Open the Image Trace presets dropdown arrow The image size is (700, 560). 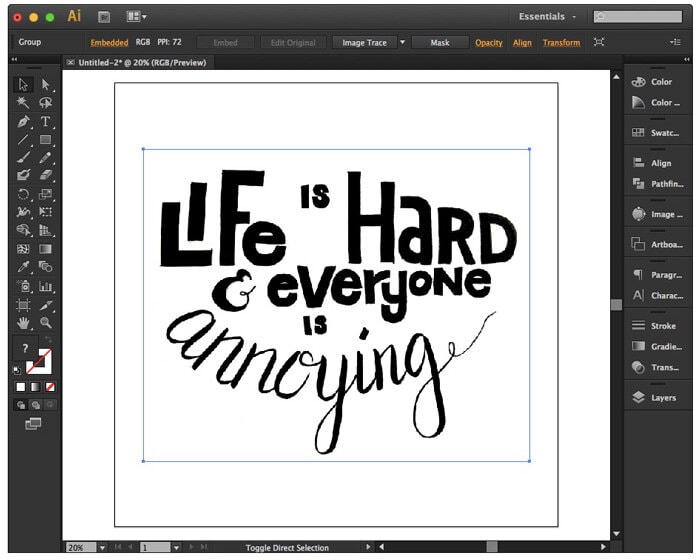point(402,42)
